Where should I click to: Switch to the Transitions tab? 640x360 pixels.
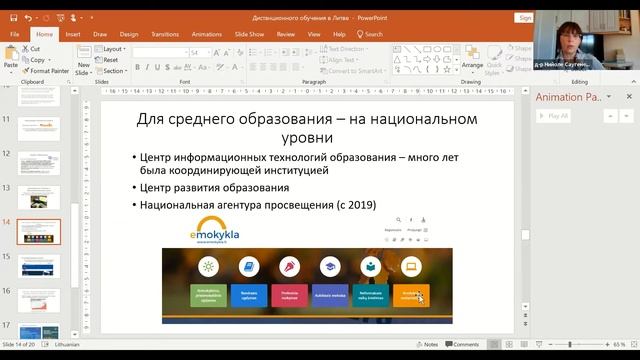coord(165,34)
